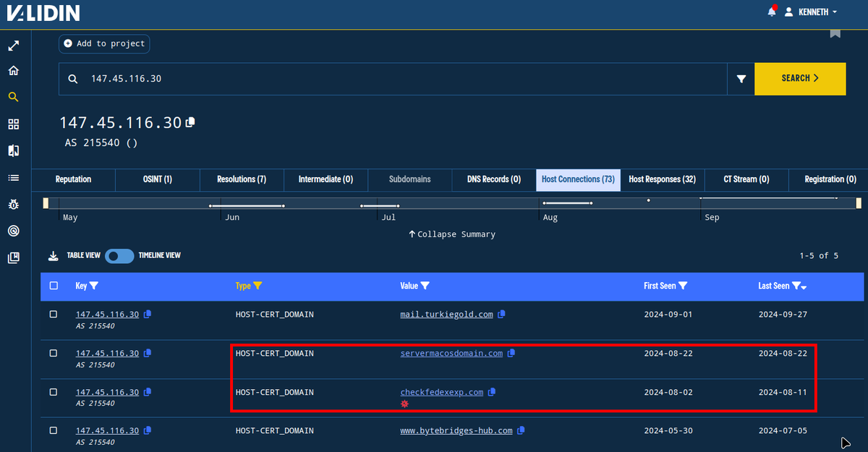The height and width of the screenshot is (452, 868).
Task: Open the search filter funnel
Action: point(741,79)
